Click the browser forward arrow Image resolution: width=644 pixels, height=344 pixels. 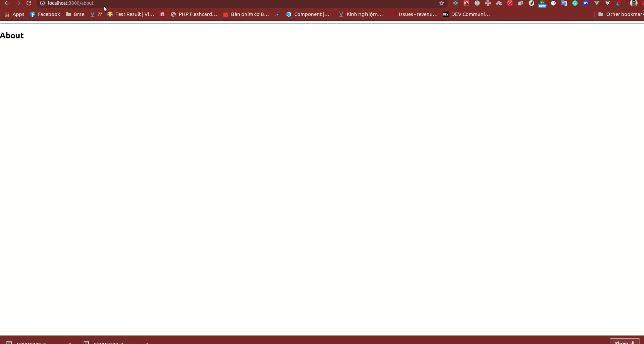[18, 3]
